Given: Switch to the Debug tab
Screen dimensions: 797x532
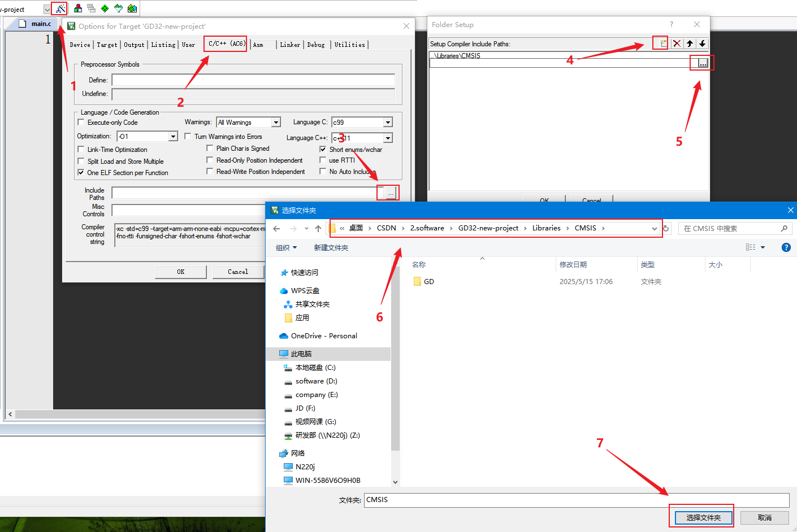Looking at the screenshot, I should (316, 45).
